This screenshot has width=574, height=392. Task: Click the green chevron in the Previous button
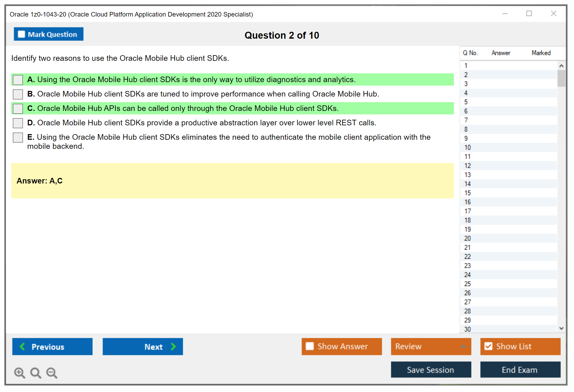(x=22, y=346)
